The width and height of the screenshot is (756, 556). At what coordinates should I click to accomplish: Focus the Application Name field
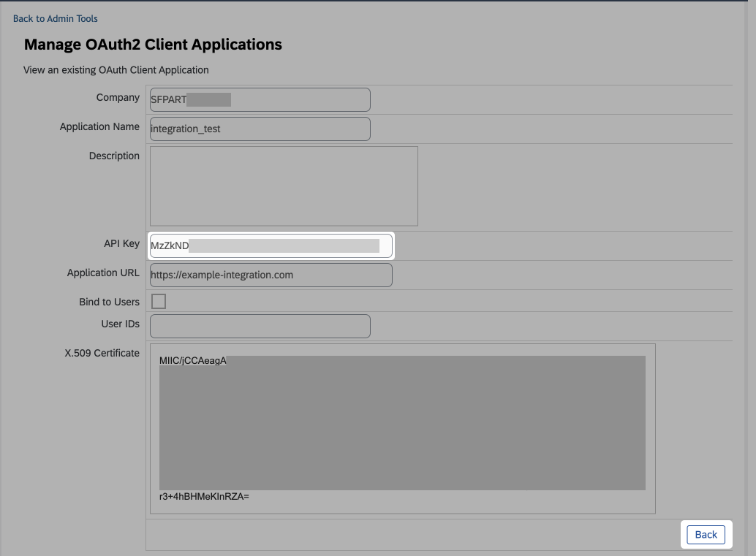(x=260, y=129)
